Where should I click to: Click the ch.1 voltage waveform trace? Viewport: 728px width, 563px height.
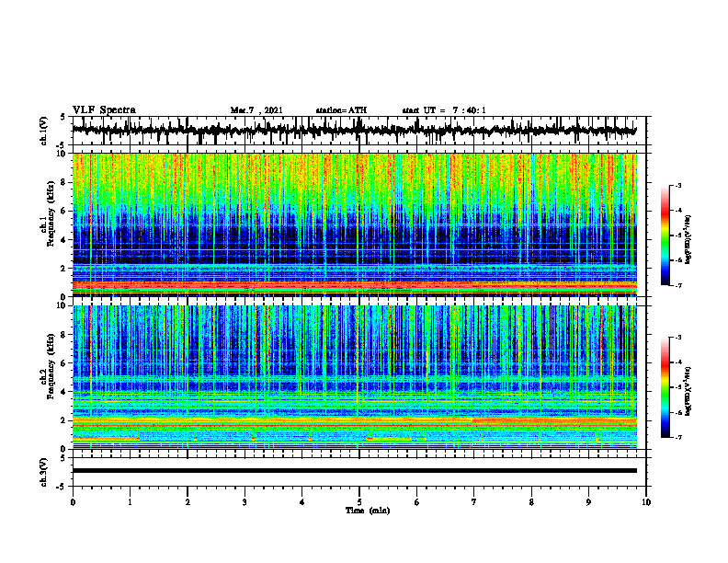pyautogui.click(x=354, y=131)
